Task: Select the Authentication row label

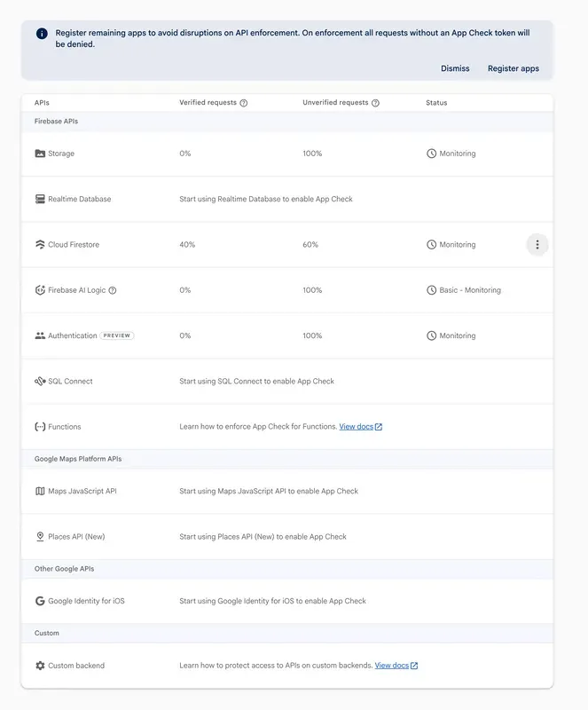Action: point(73,335)
